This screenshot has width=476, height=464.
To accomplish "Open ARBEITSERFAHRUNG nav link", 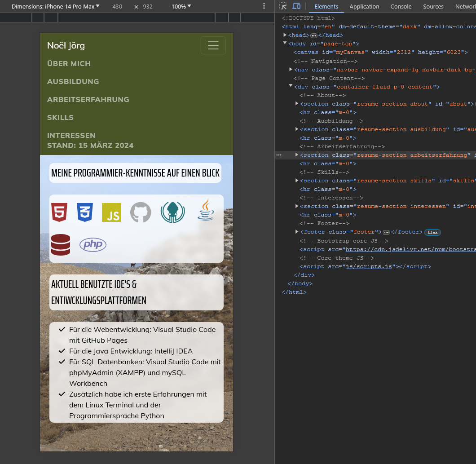I will pyautogui.click(x=88, y=99).
